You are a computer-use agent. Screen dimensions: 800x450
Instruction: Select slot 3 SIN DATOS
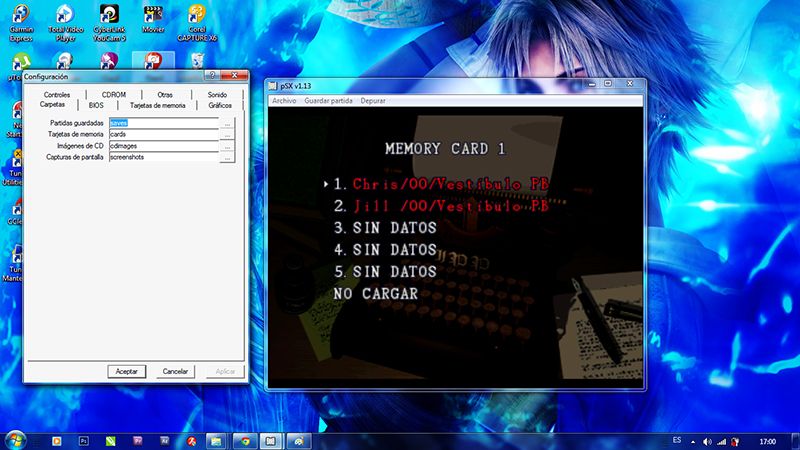(385, 228)
